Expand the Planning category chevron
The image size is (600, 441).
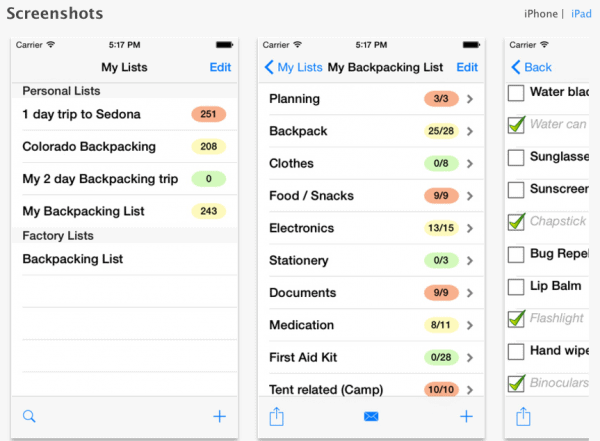point(470,99)
